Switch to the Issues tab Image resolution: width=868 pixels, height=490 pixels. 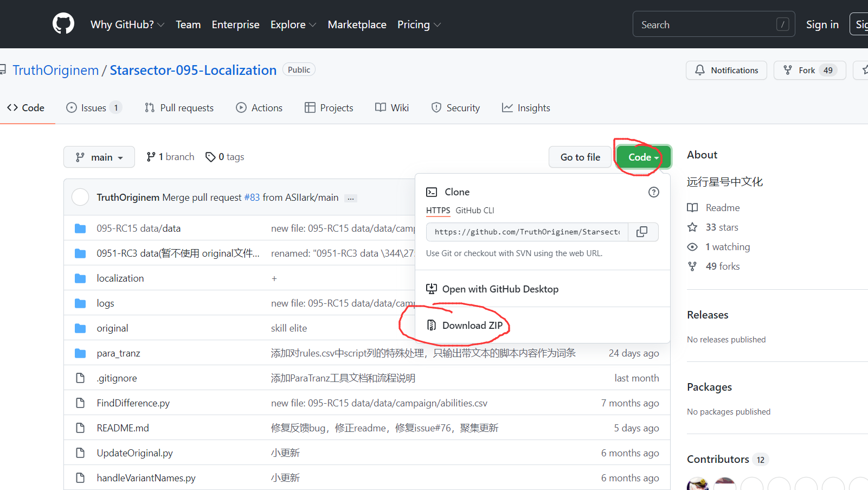93,108
